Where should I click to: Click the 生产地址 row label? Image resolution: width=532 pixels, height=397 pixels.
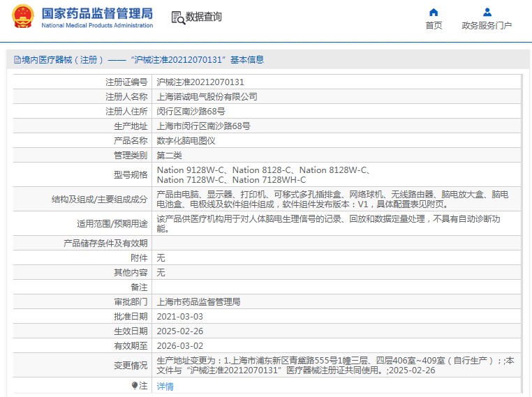[131, 126]
